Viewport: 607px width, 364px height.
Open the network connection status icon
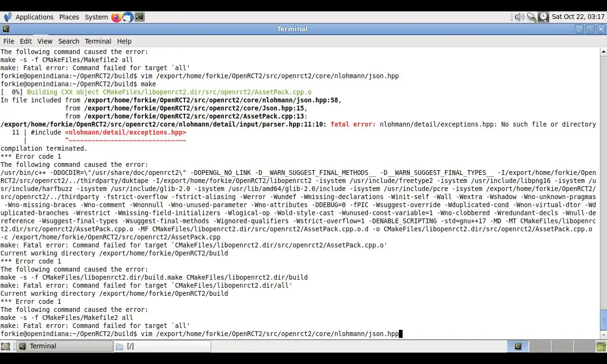click(x=532, y=17)
